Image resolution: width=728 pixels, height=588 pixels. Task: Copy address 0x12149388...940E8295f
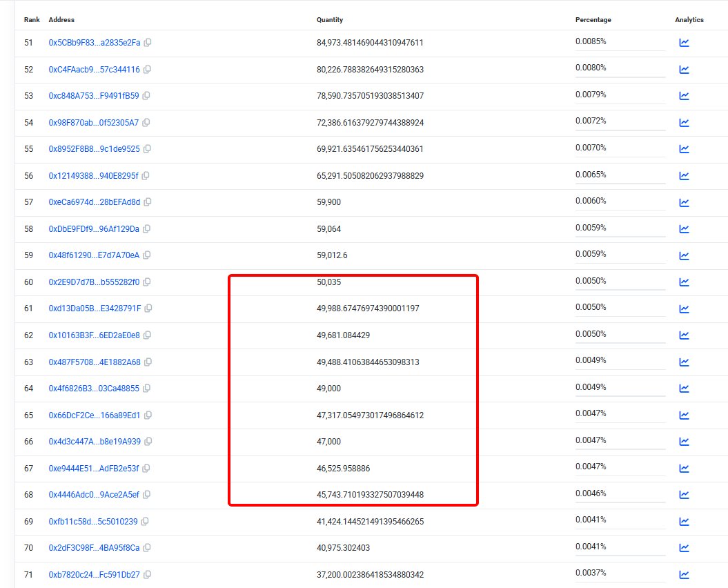[146, 176]
